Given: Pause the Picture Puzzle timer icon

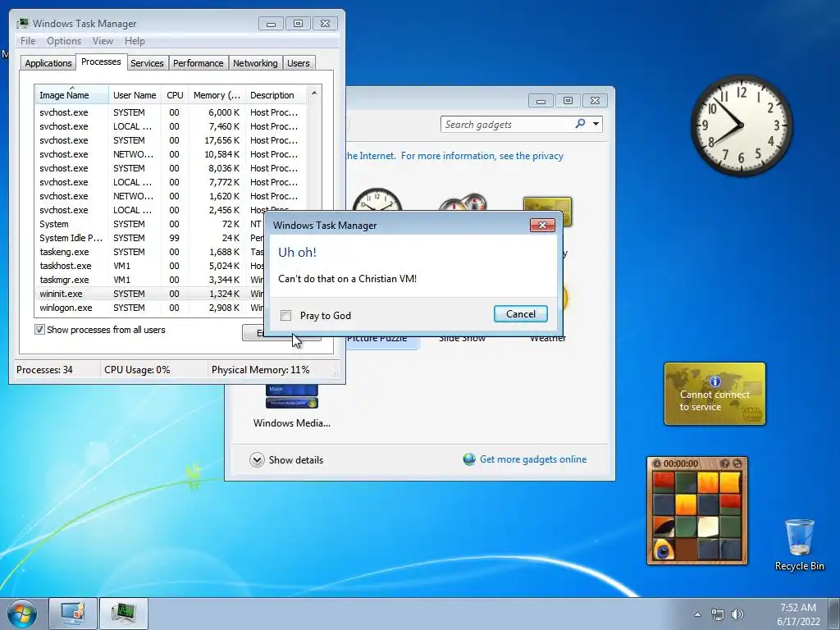Looking at the screenshot, I should 657,463.
